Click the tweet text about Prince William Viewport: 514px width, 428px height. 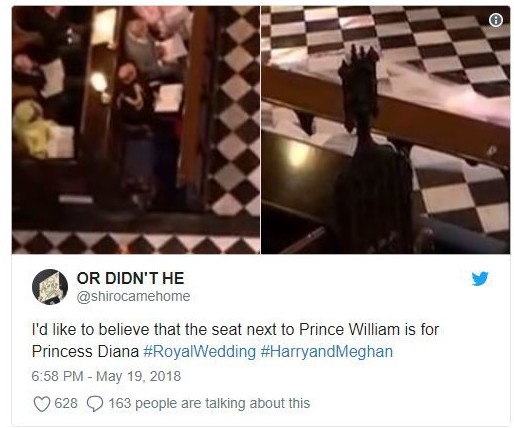[235, 340]
